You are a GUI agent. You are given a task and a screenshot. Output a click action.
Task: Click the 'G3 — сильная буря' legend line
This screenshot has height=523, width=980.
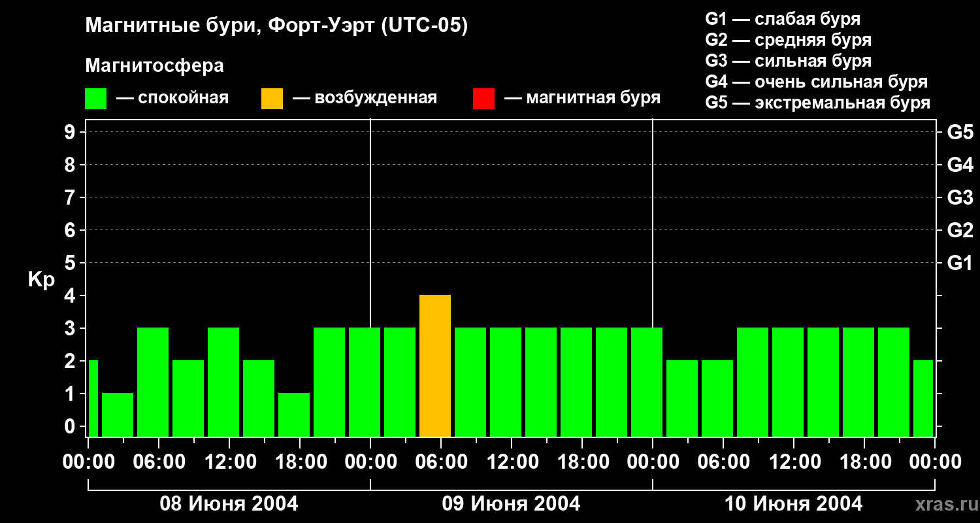click(788, 61)
